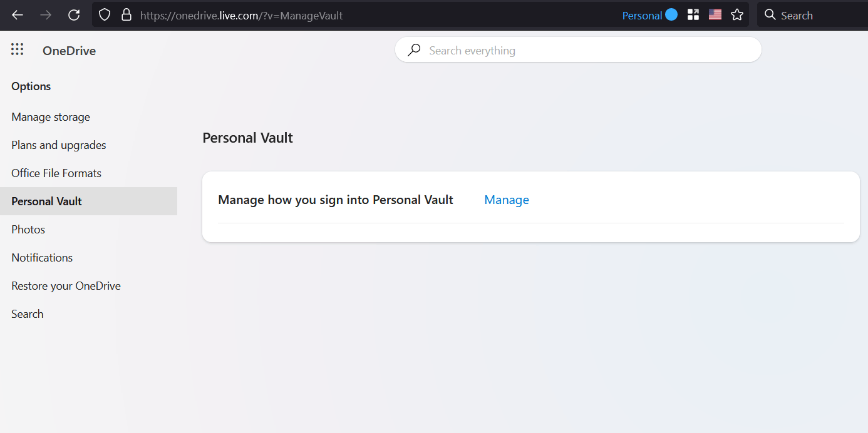Click the forward navigation arrow
Image resolution: width=868 pixels, height=433 pixels.
click(x=45, y=14)
